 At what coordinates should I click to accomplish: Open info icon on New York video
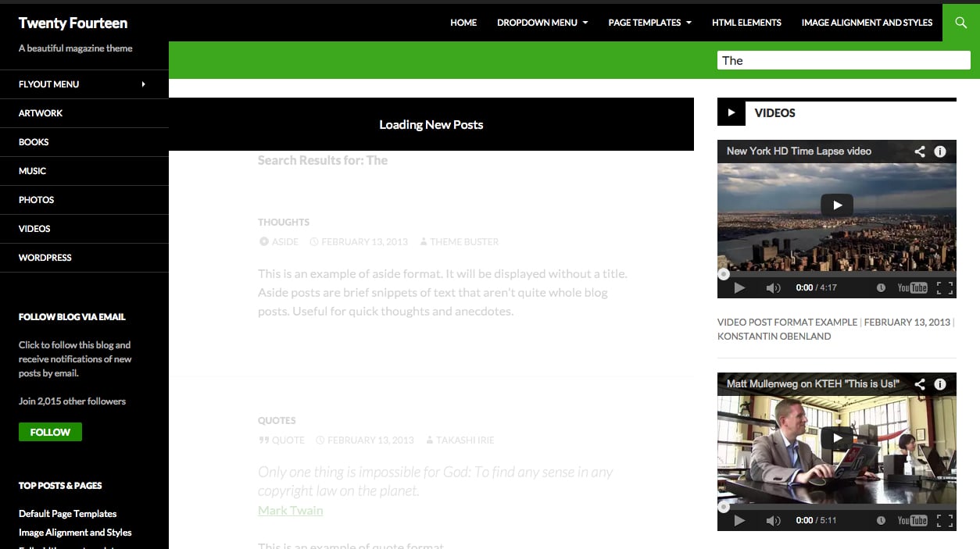point(940,152)
